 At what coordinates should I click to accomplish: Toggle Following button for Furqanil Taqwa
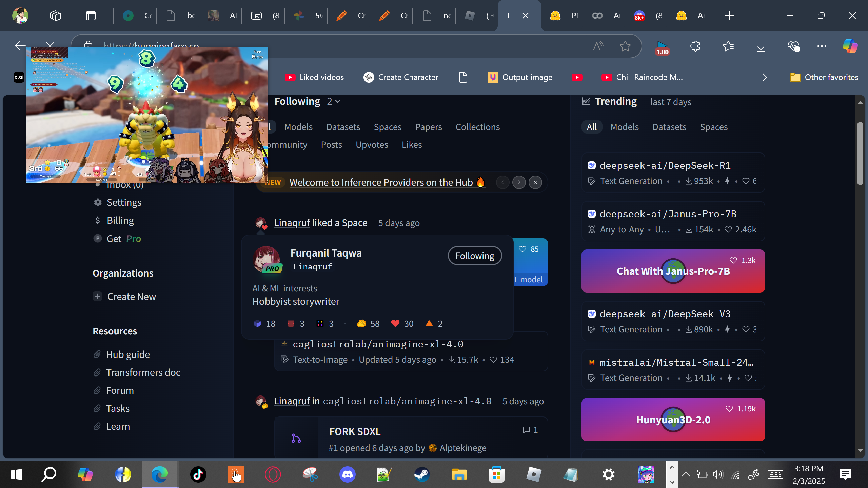coord(475,256)
